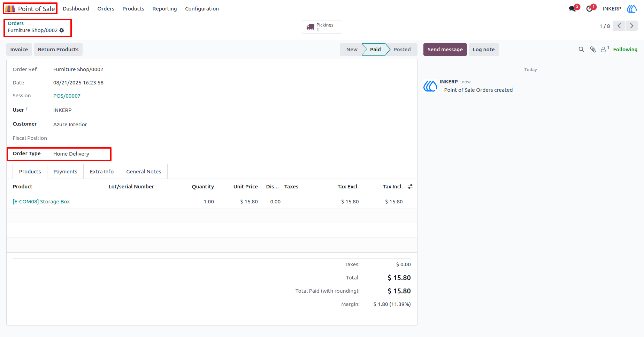
Task: Open session link POS/00007
Action: click(x=67, y=96)
